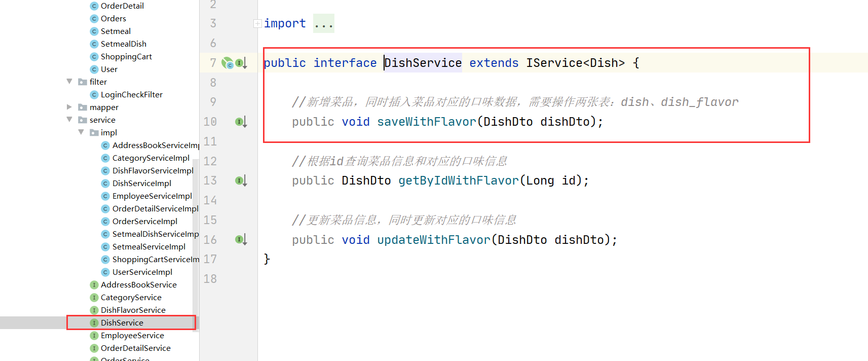Open CategoryServiceImpl from the impl folder
This screenshot has height=361, width=868.
click(150, 158)
